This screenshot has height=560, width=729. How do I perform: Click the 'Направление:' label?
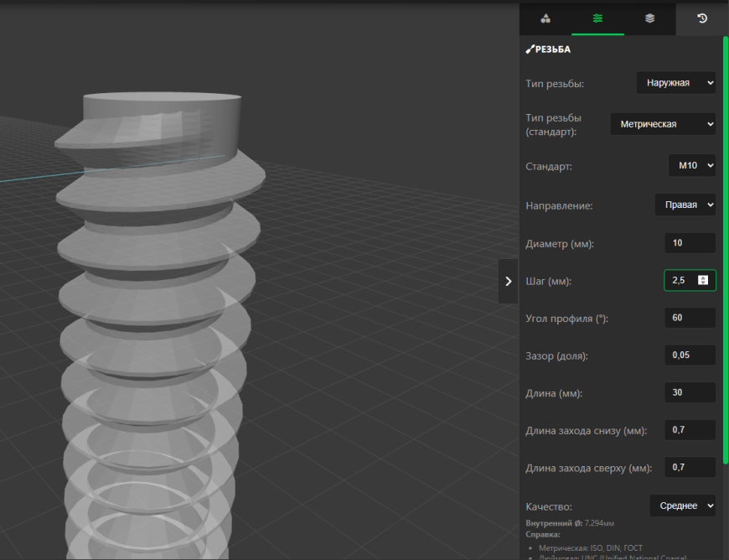pos(559,205)
